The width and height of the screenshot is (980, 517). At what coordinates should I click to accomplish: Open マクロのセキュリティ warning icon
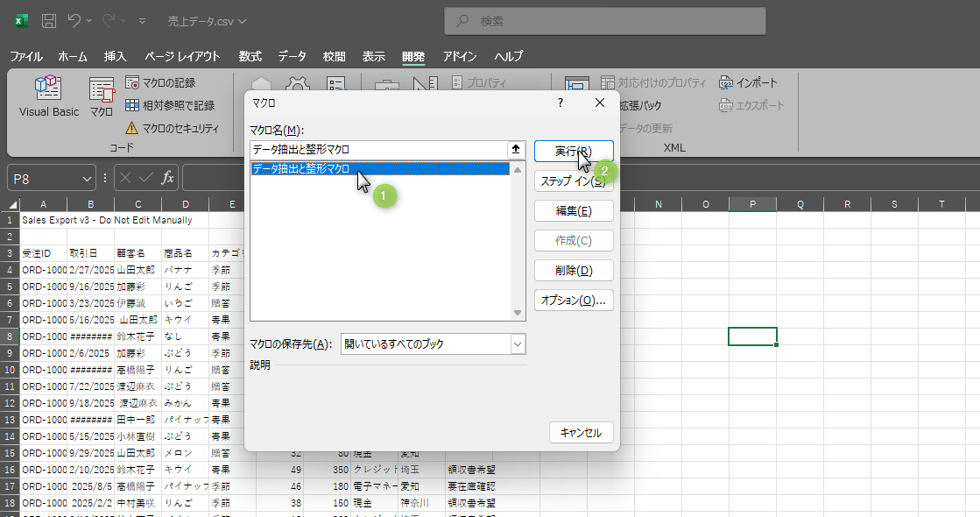[x=132, y=128]
